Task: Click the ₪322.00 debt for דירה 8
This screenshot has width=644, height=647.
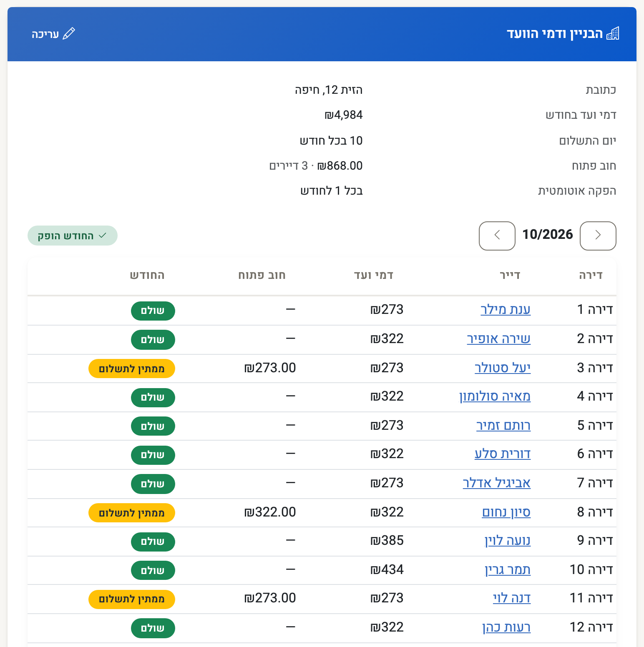Action: [x=270, y=512]
